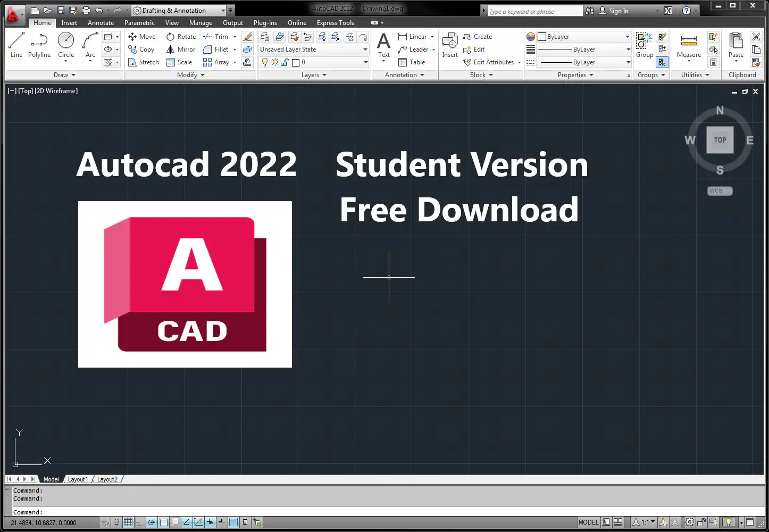Open the Insert ribbon tab
The height and width of the screenshot is (532, 769).
tap(69, 23)
